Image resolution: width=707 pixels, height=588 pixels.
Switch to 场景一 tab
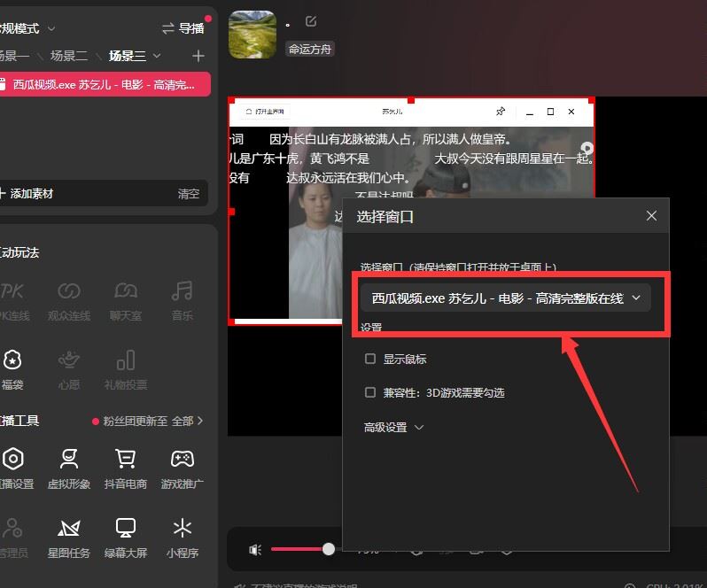pyautogui.click(x=13, y=56)
